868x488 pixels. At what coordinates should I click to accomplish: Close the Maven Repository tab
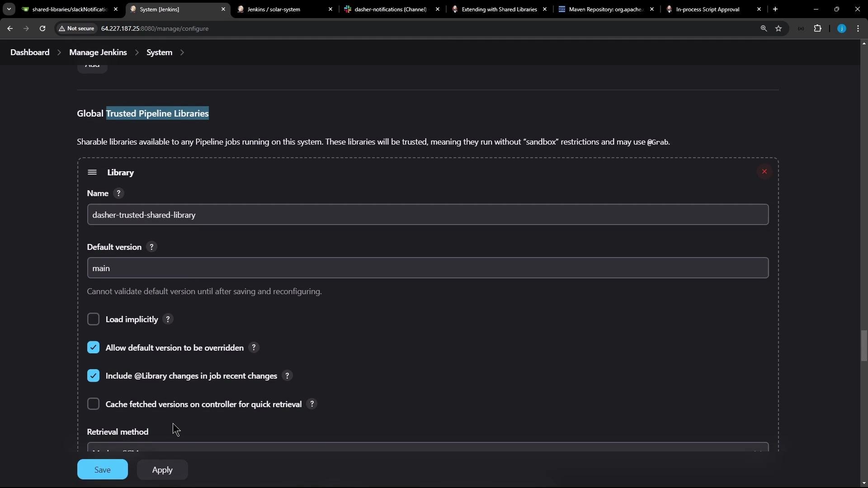pos(652,9)
